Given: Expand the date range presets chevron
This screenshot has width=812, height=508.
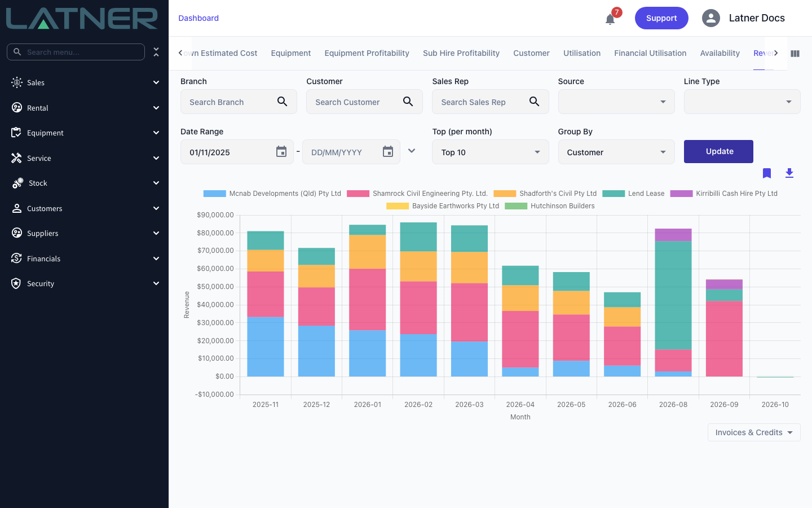Looking at the screenshot, I should tap(412, 151).
